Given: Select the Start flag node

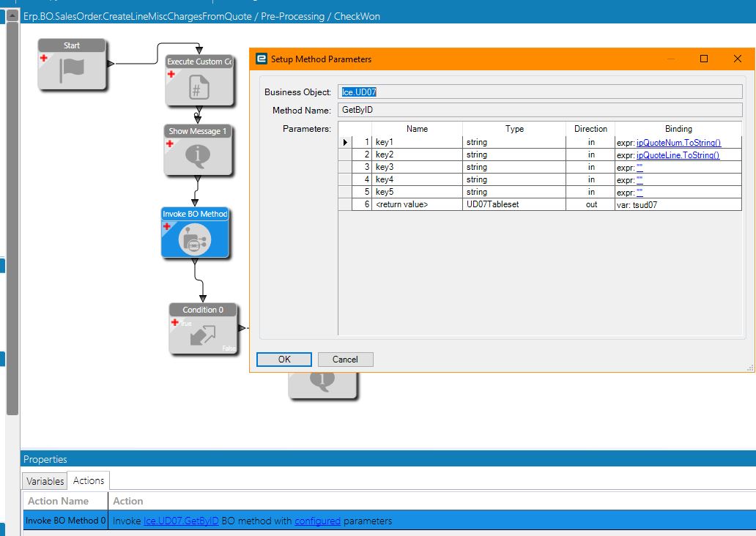Looking at the screenshot, I should coord(72,64).
